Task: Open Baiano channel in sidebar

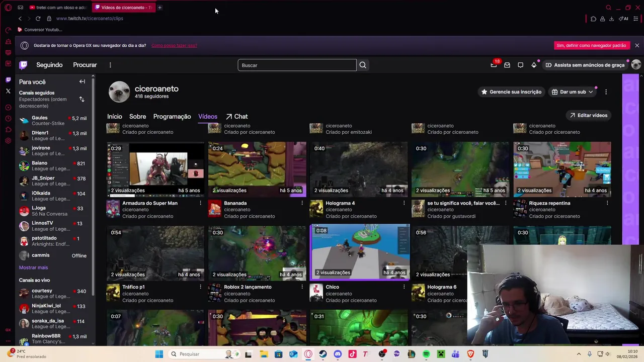Action: [x=53, y=166]
